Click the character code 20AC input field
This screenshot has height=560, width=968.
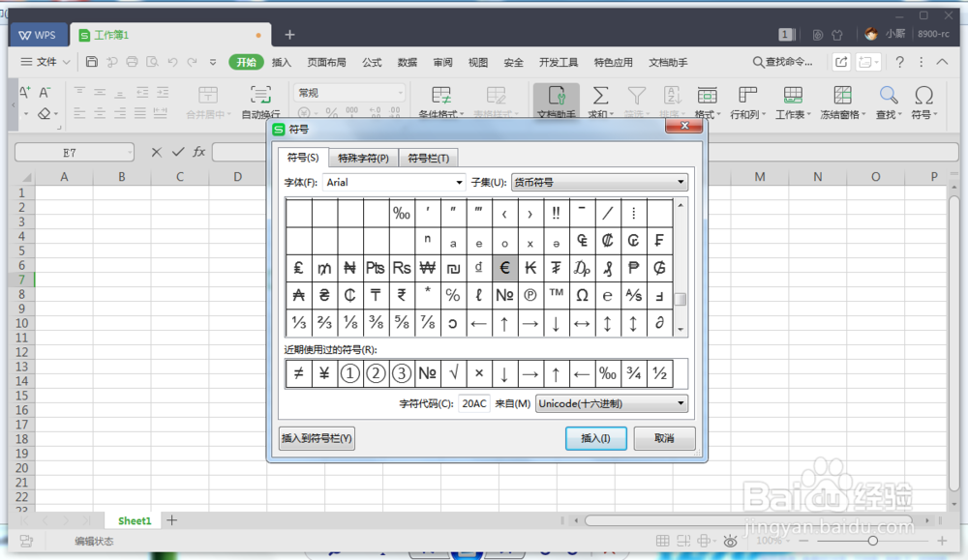point(474,403)
